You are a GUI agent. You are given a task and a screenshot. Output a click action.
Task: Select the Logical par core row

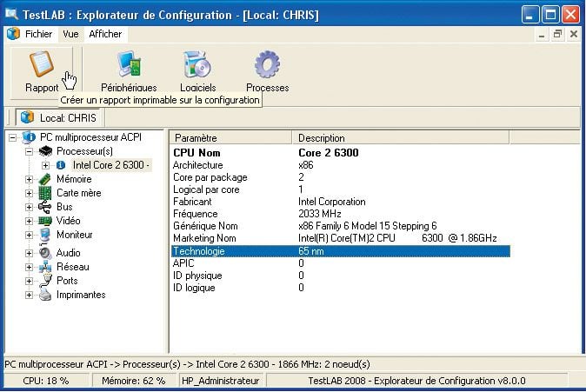341,189
